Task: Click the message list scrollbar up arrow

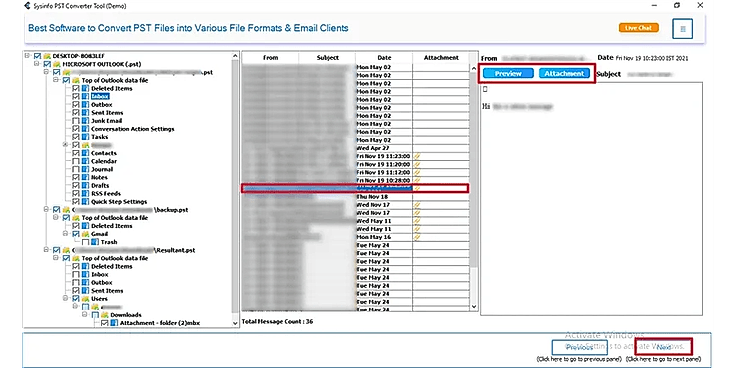Action: (474, 68)
